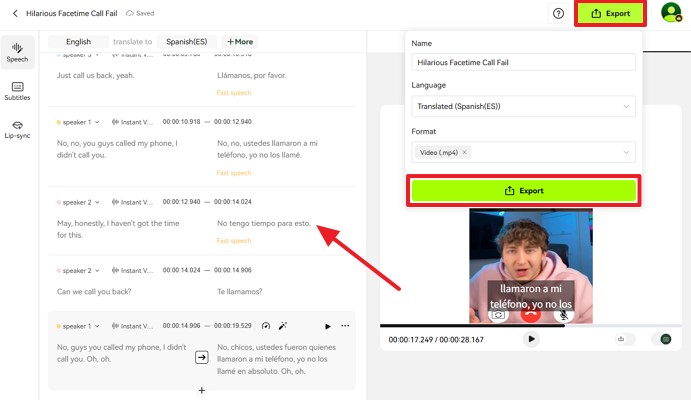
Task: Open the help question mark icon
Action: tap(558, 14)
